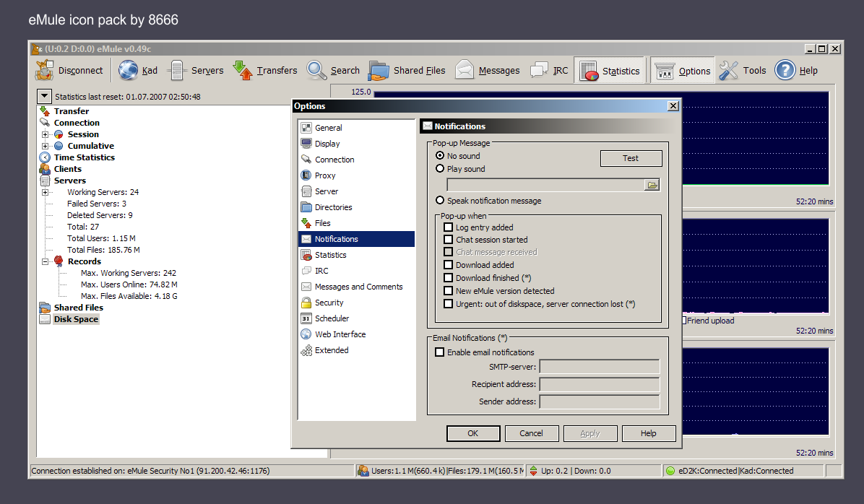Image resolution: width=864 pixels, height=504 pixels.
Task: Check Enable email notifications
Action: (439, 352)
